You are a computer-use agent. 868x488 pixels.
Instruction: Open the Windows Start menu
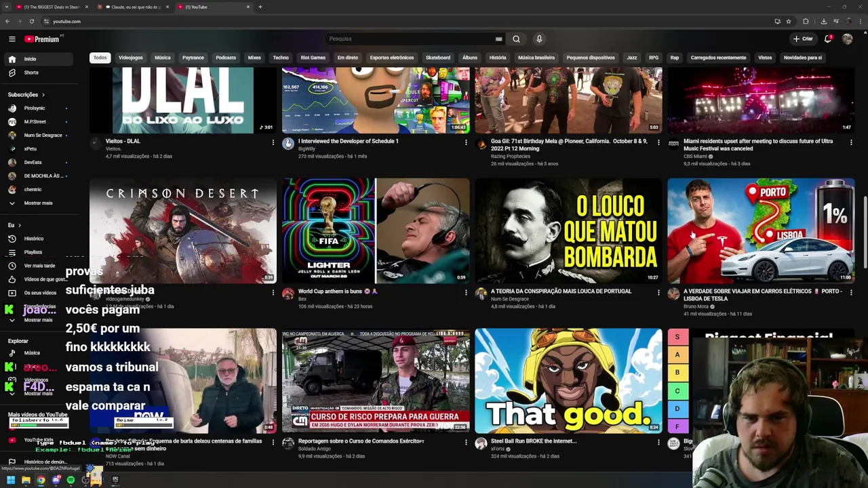pos(11,480)
